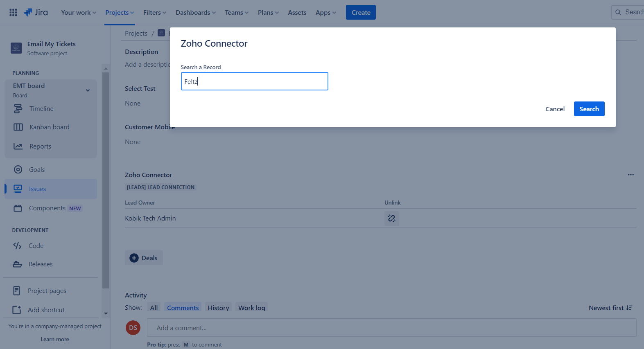
Task: Select Issues in the sidebar
Action: point(51,189)
